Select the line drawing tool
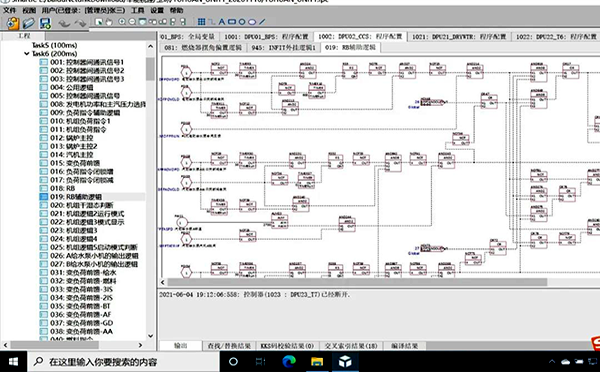The height and width of the screenshot is (372, 600). coord(262,22)
